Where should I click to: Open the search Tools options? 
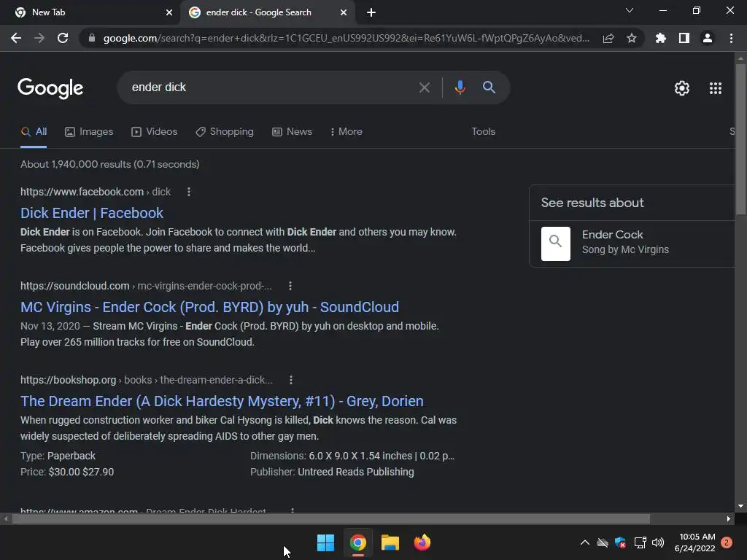coord(483,131)
